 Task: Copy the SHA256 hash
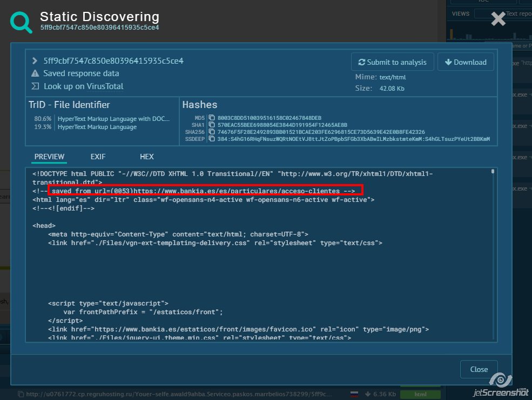pos(212,132)
